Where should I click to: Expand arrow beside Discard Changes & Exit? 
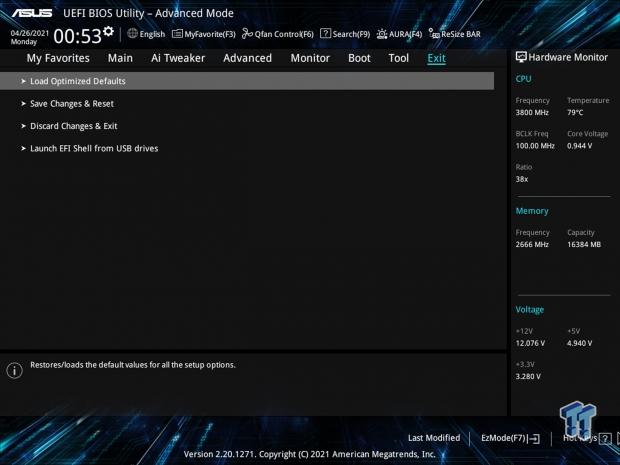pos(23,126)
